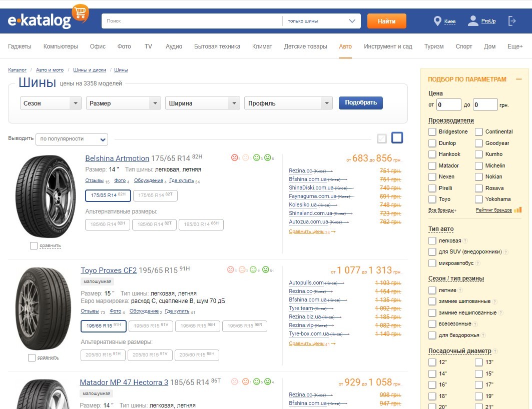The image size is (532, 409).
Task: Switch to grid view icon
Action: click(382, 138)
